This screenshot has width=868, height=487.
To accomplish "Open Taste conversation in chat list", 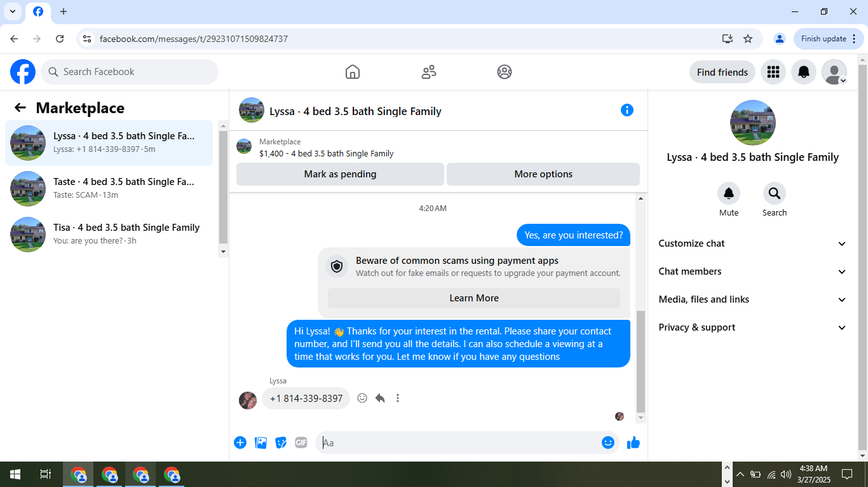I will point(109,189).
